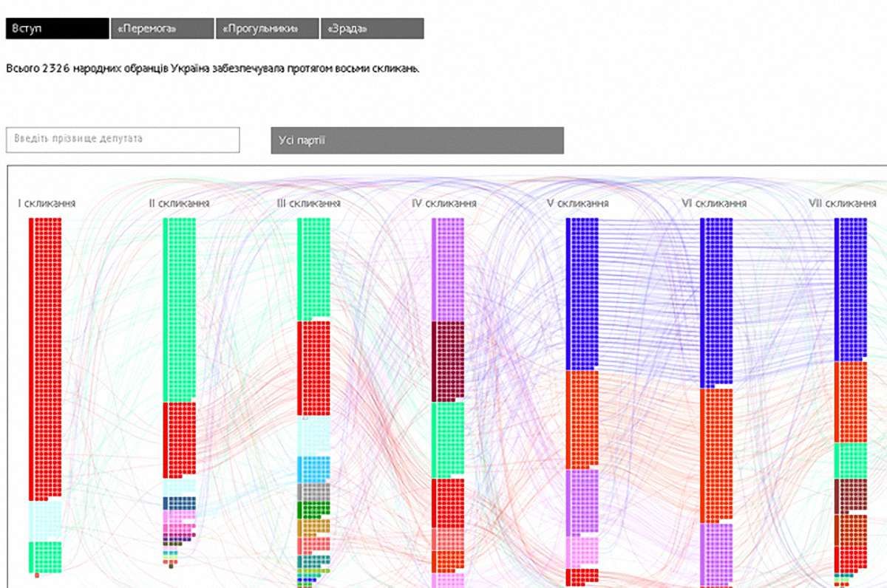The height and width of the screenshot is (588, 887).
Task: Choose the red block in II скликання
Action: point(180,440)
